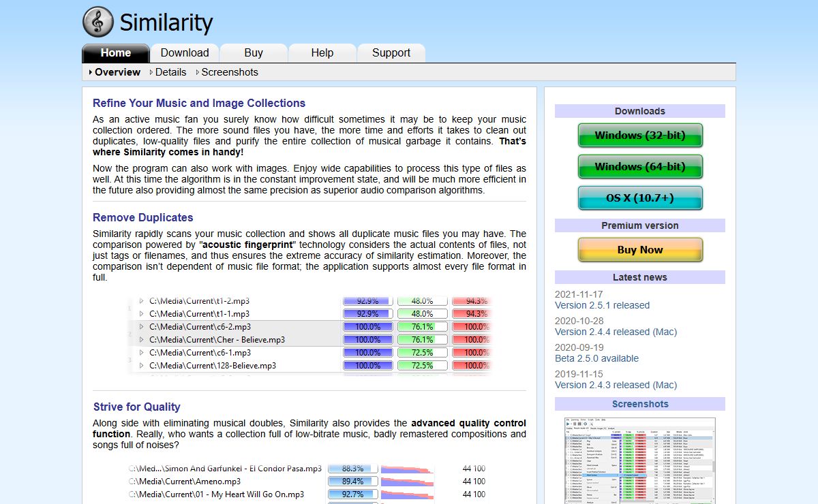The width and height of the screenshot is (818, 504).
Task: Click the 2020-10-28 news date
Action: (x=579, y=321)
